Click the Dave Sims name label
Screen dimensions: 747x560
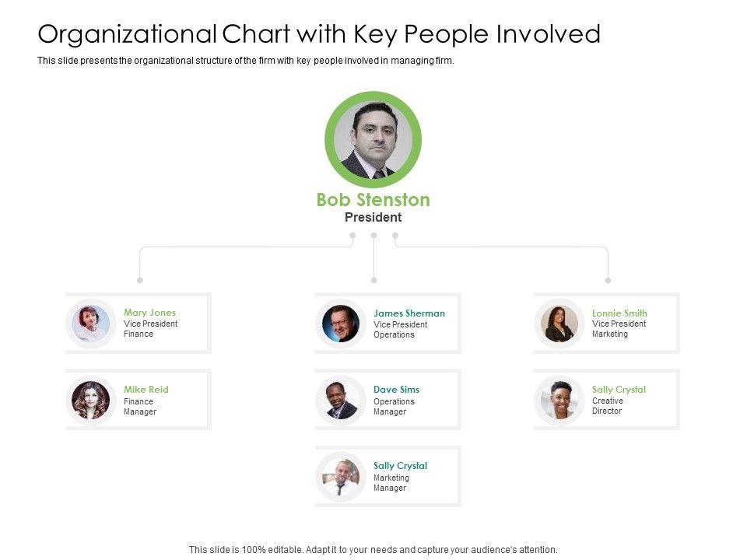coord(396,390)
